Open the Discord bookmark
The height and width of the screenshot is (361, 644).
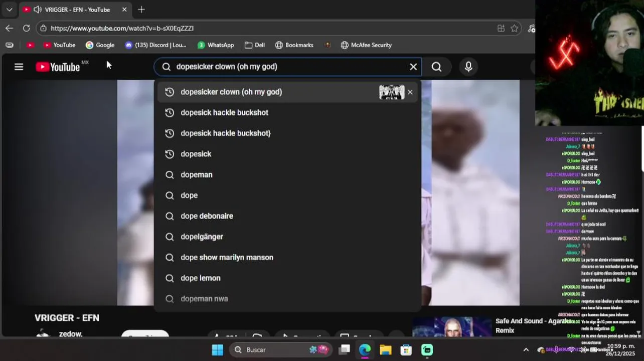(155, 45)
